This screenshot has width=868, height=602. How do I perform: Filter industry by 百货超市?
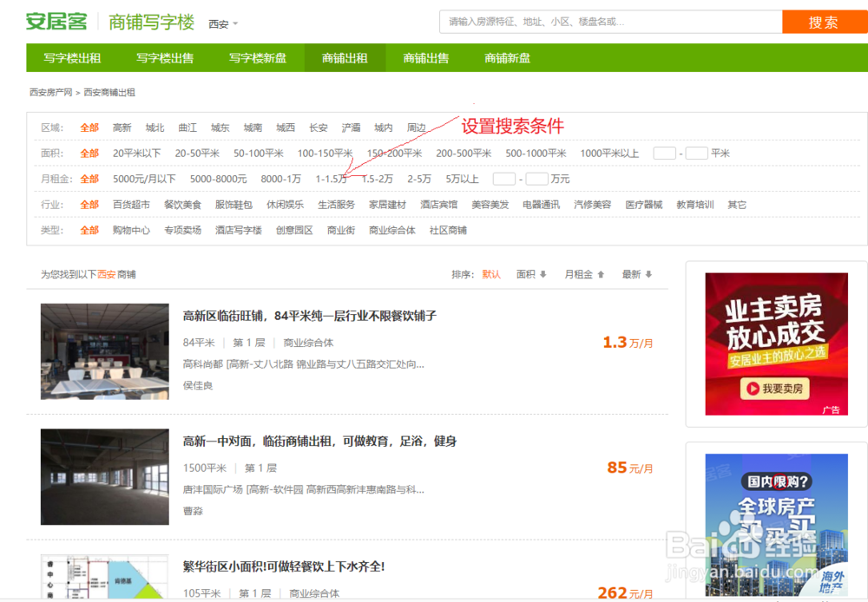[x=131, y=205]
